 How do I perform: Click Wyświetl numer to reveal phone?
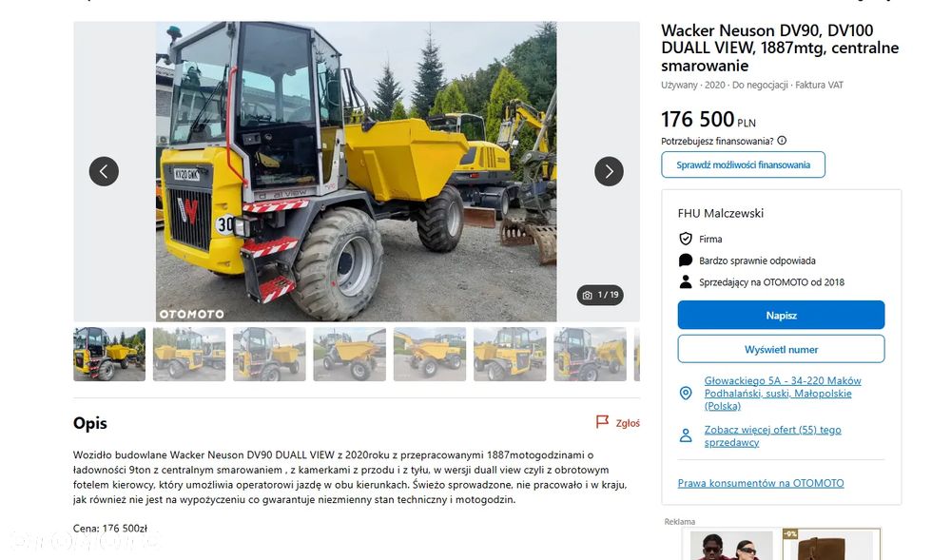(781, 350)
